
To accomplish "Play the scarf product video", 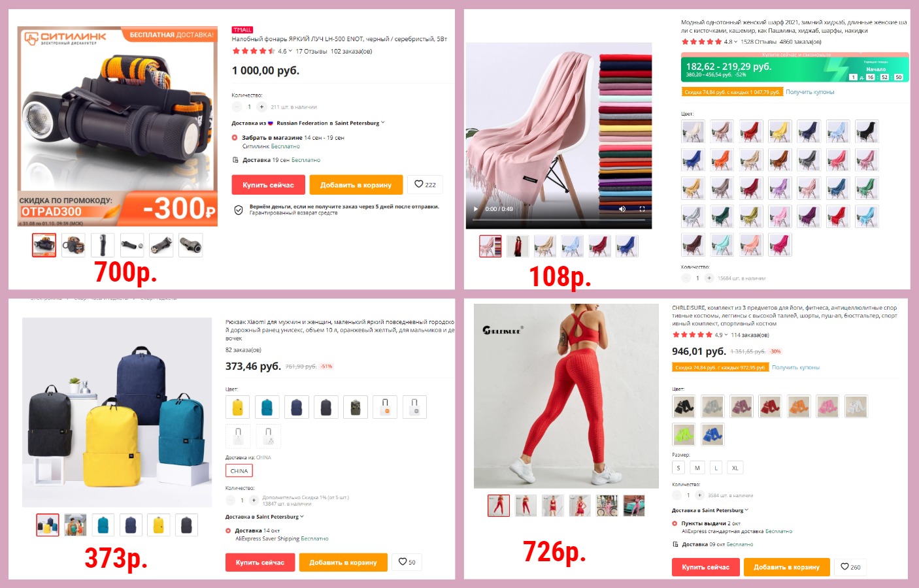I will point(476,209).
